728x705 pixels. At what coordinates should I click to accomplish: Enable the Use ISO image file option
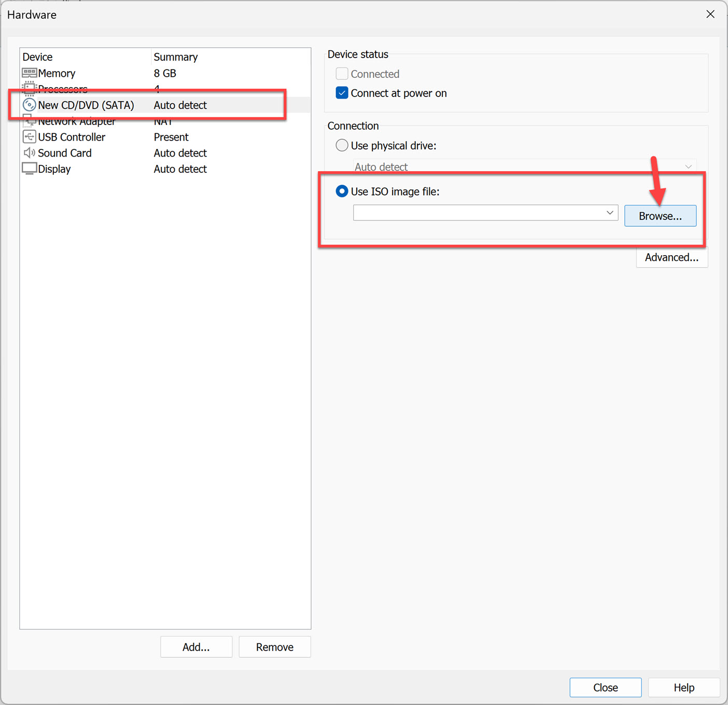tap(342, 191)
